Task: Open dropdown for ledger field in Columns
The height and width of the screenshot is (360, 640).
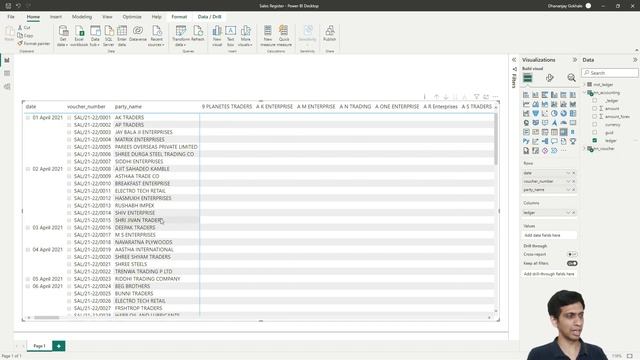Action: (568, 213)
